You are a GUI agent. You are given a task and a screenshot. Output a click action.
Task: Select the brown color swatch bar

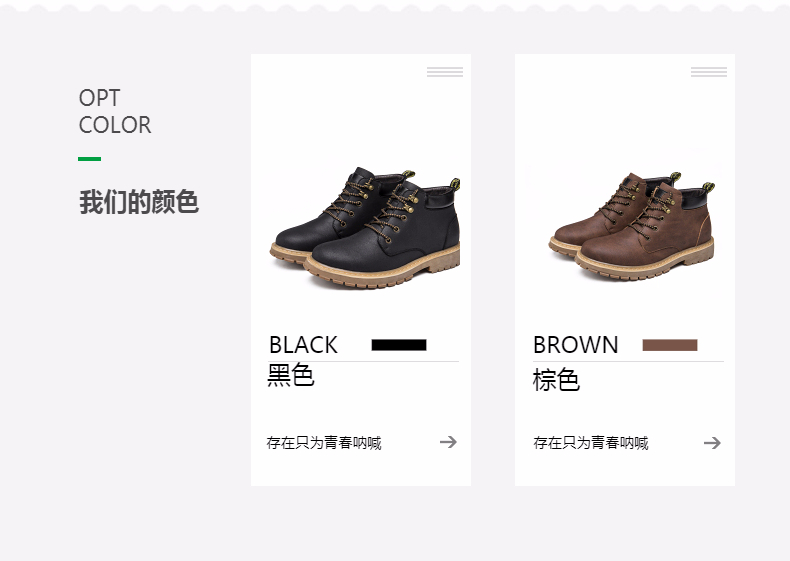click(x=670, y=345)
